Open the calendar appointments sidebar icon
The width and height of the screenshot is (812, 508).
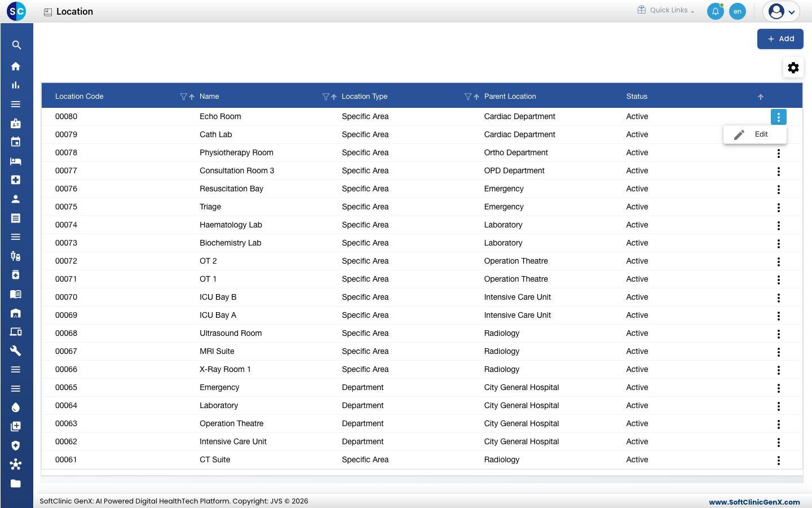pos(16,142)
